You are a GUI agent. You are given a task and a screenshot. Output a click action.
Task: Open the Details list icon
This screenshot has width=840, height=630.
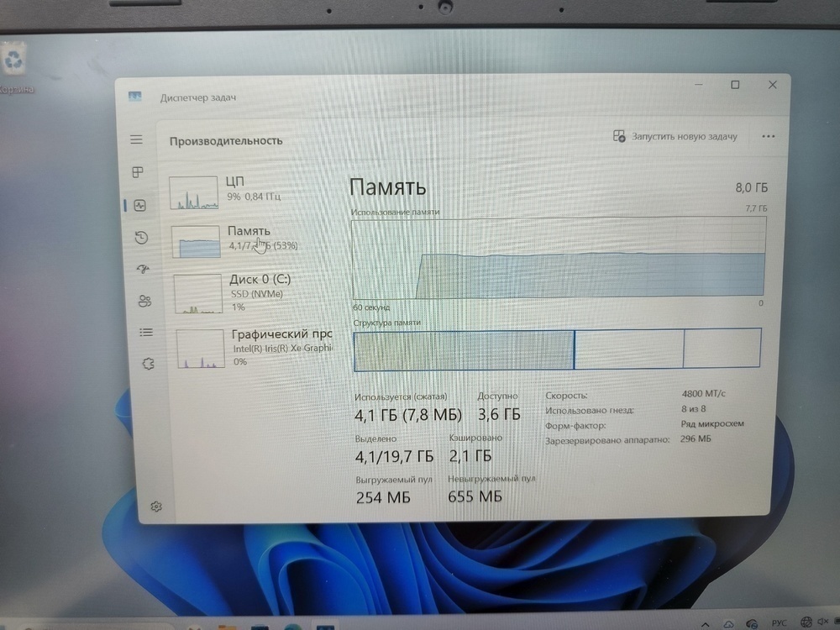pos(146,333)
